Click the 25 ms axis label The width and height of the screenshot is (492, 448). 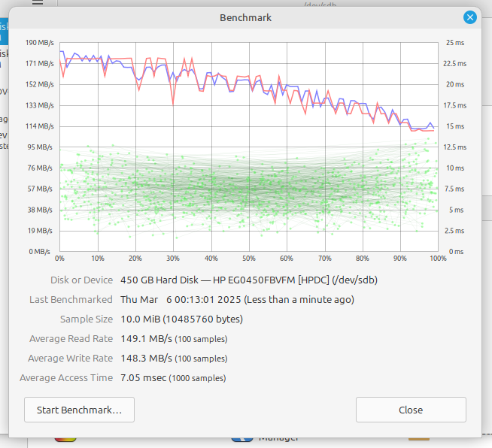pyautogui.click(x=456, y=43)
